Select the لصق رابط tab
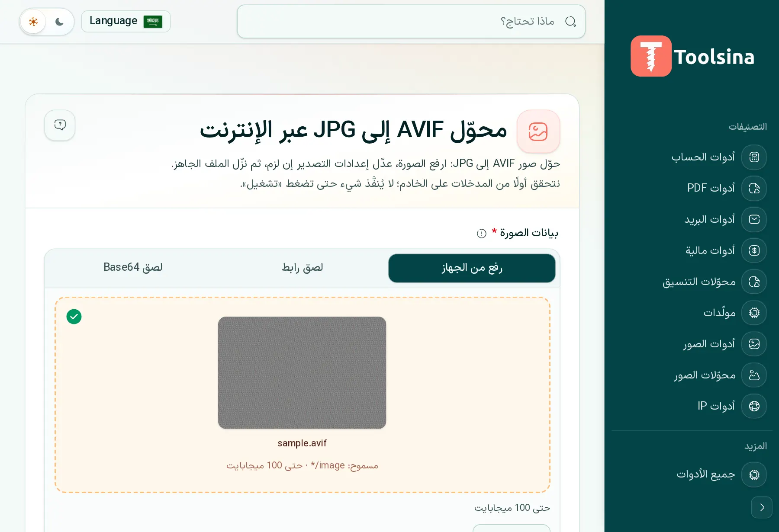779x532 pixels. click(302, 268)
